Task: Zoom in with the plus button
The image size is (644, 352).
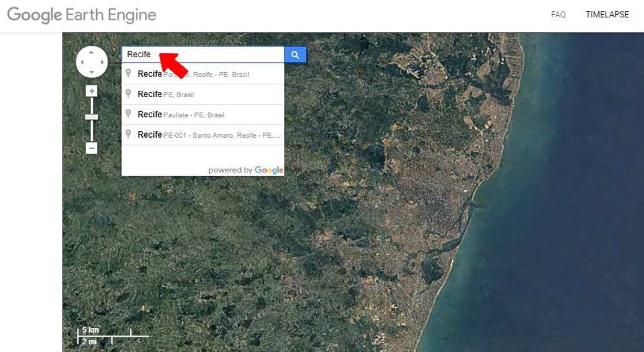Action: click(91, 91)
